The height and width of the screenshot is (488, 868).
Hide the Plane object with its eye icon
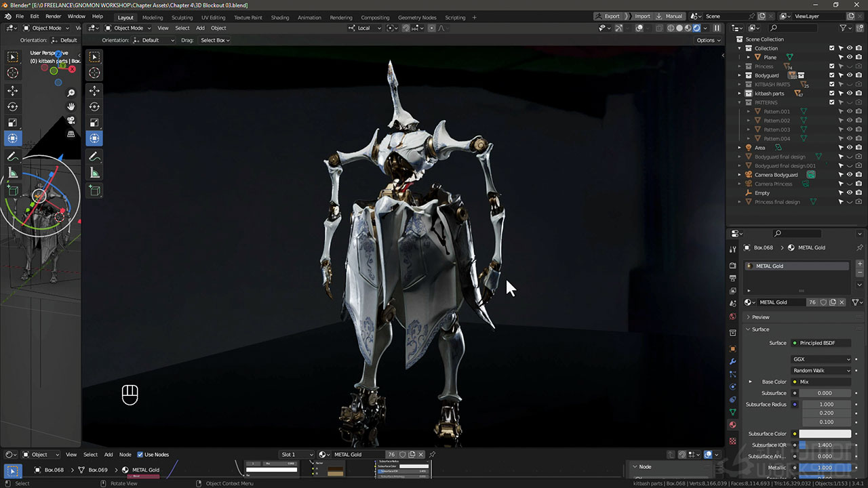(x=850, y=58)
